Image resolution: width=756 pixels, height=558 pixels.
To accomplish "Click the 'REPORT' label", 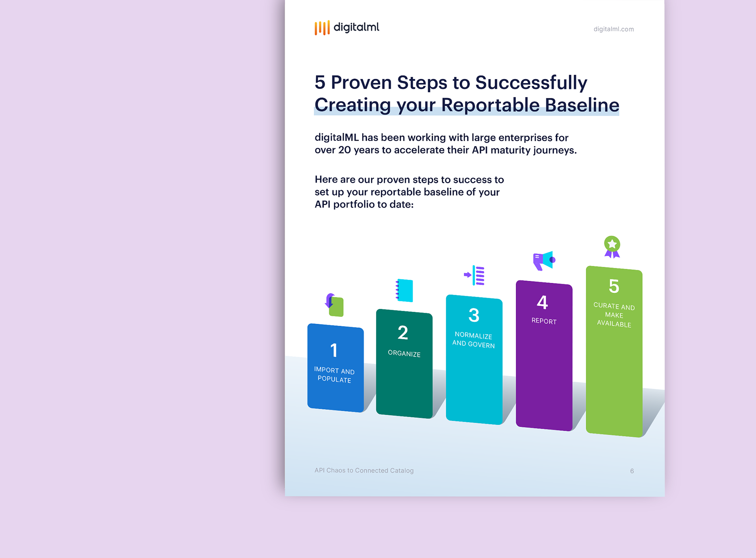I will click(544, 321).
